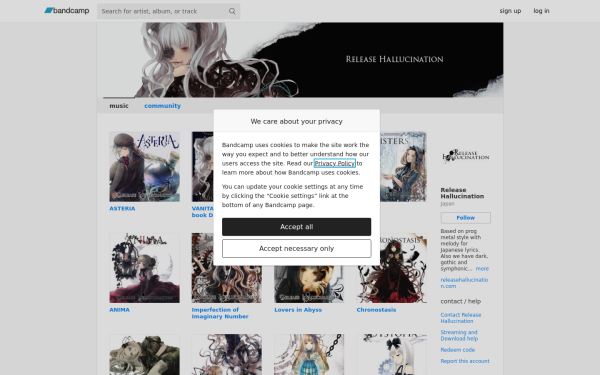Viewport: 600px width, 375px height.
Task: Open the Contact Release Hallucination link
Action: tap(461, 318)
